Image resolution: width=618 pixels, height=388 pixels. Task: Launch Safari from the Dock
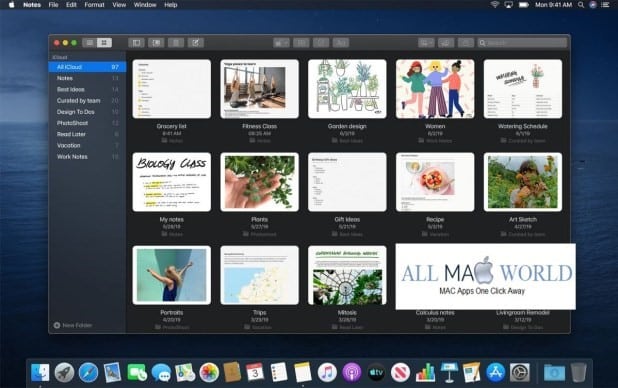tap(88, 372)
